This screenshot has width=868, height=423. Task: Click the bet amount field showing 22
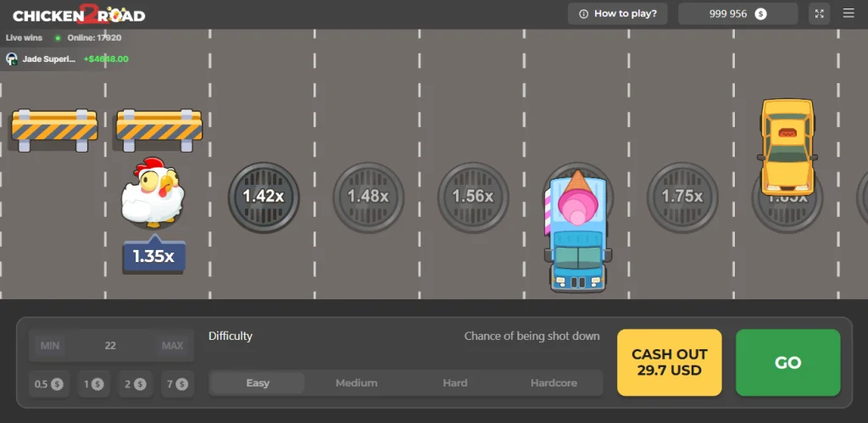(111, 346)
